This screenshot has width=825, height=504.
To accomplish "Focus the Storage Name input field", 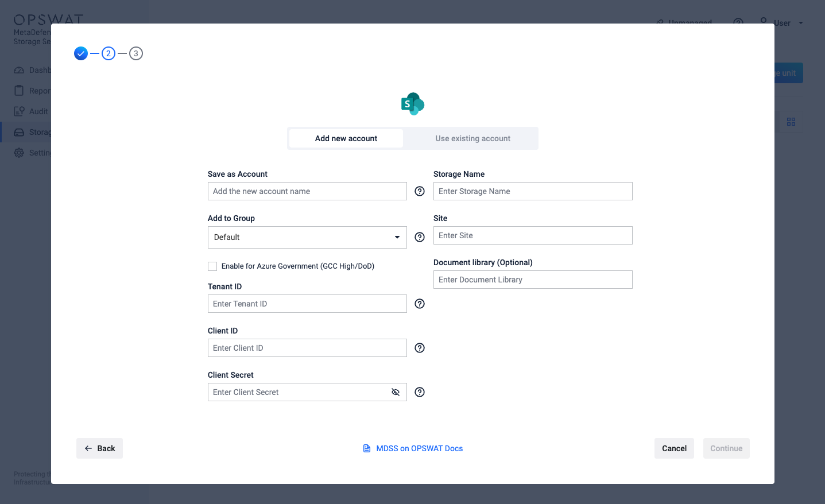I will point(533,191).
